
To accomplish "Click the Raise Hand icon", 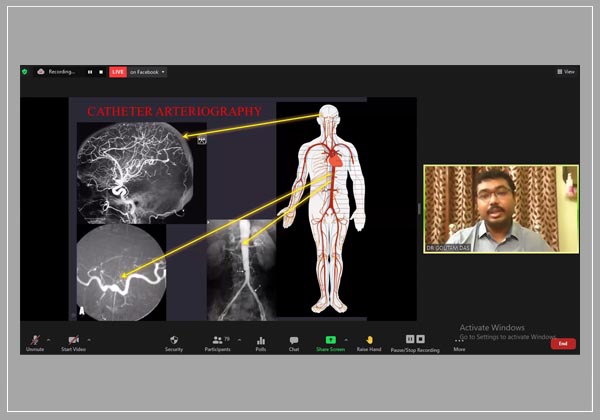I will point(369,340).
